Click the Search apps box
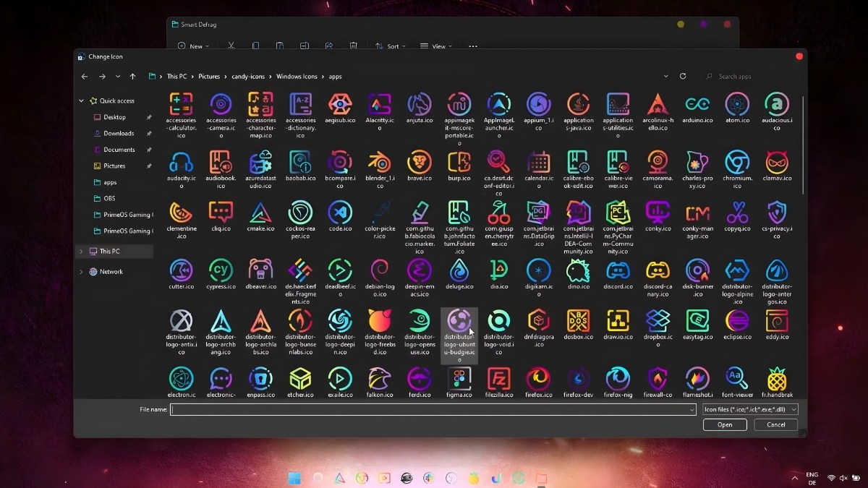This screenshot has height=488, width=868. tap(749, 76)
